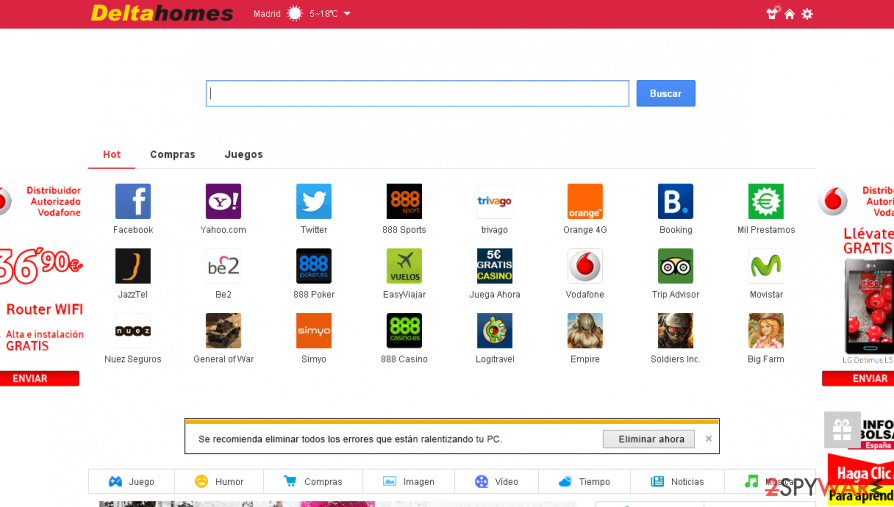Screen dimensions: 894x507
Task: Open the Trip Advisor icon
Action: [676, 266]
